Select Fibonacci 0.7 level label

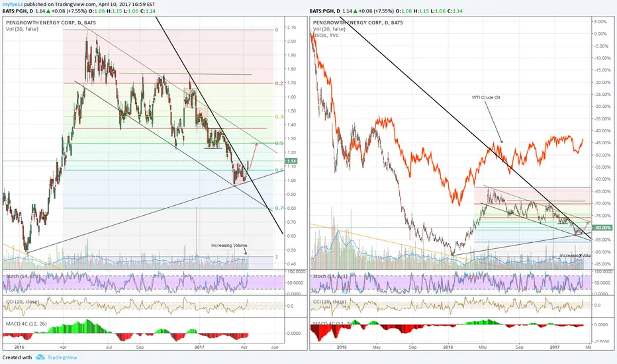coord(279,208)
